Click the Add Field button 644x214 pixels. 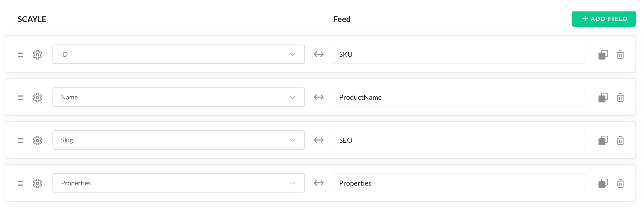[604, 19]
